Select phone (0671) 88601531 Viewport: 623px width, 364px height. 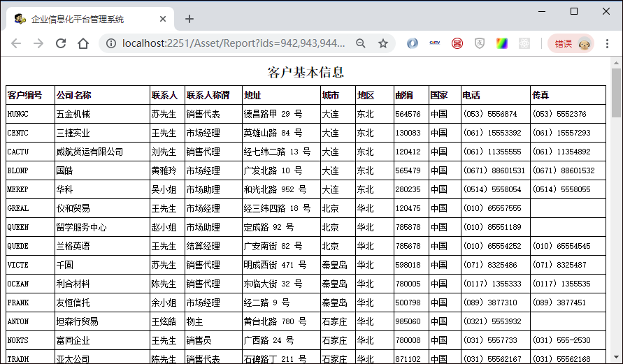pos(494,170)
